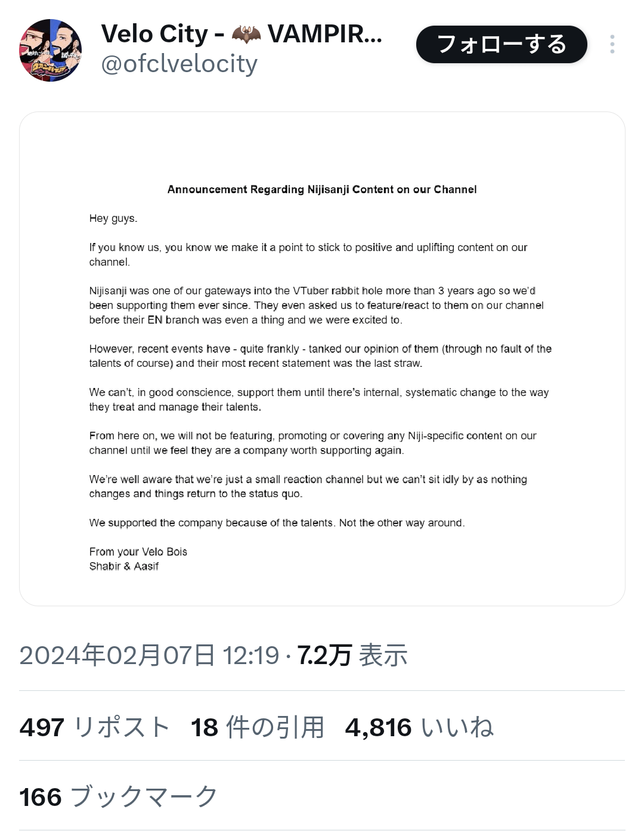Click the 'Hey guys.' greeting line
Image resolution: width=644 pixels, height=831 pixels.
point(113,218)
